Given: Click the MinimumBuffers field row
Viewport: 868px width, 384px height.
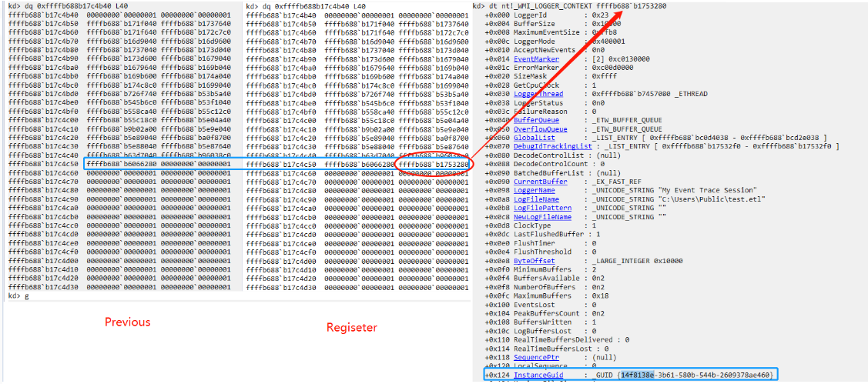Looking at the screenshot, I should [541, 270].
